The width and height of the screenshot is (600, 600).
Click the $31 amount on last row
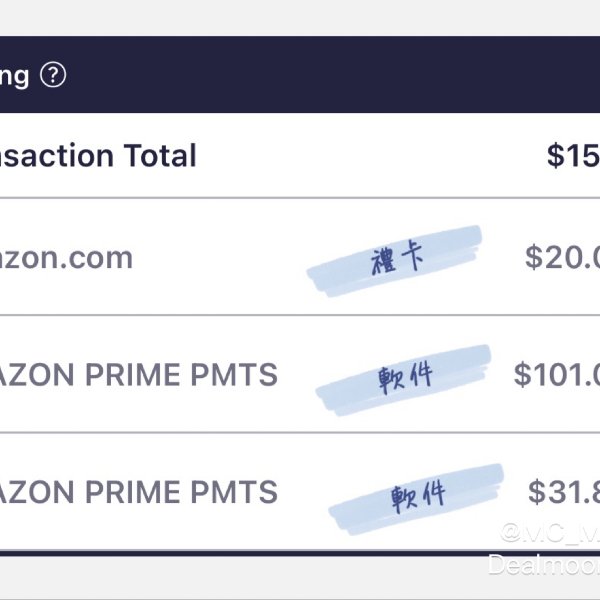[x=564, y=492]
